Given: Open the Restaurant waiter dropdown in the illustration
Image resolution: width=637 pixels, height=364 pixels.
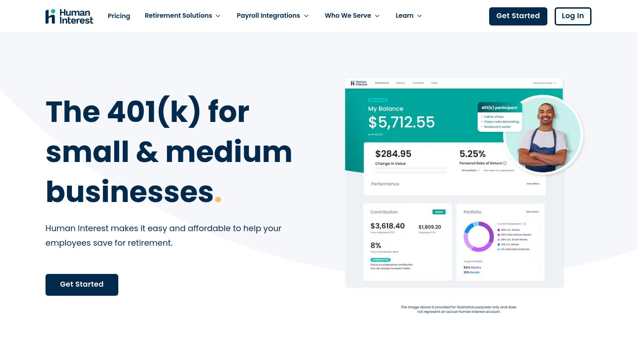Looking at the screenshot, I should [x=545, y=83].
